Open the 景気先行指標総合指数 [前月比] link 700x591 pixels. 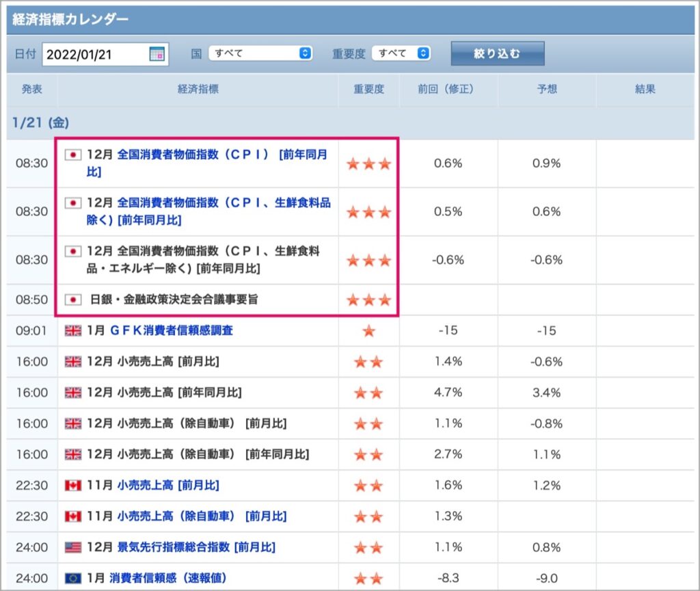(196, 547)
